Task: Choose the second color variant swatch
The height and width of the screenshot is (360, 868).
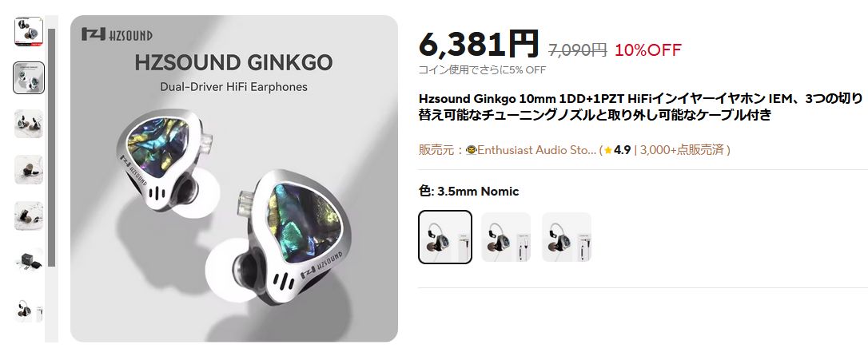Action: 506,237
